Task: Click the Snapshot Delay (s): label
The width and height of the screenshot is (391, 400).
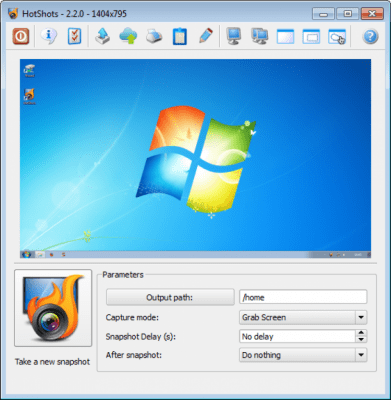Action: (x=140, y=337)
